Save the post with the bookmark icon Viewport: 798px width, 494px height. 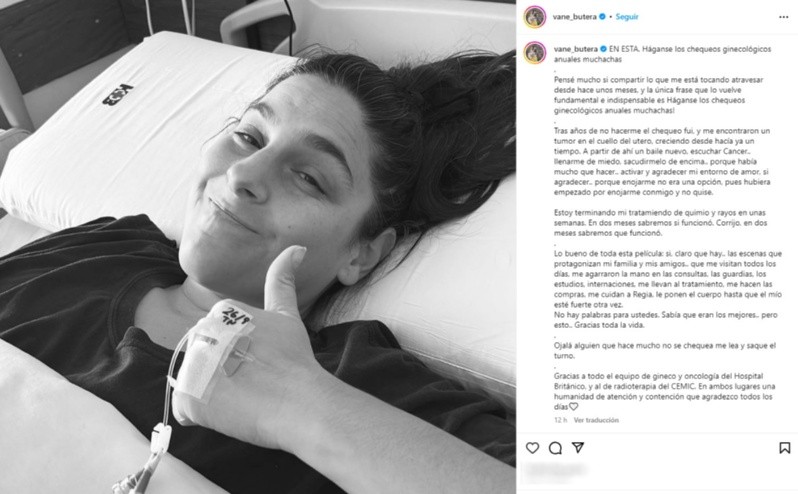785,448
